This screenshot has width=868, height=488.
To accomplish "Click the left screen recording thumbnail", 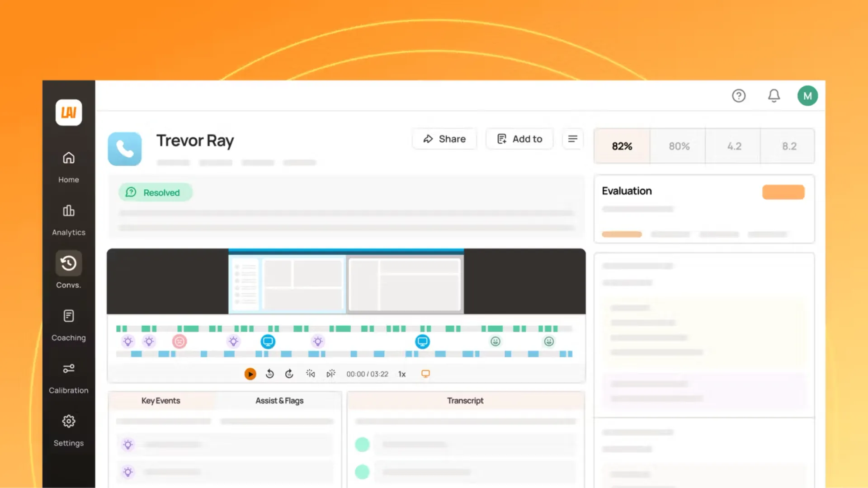I will [x=287, y=284].
